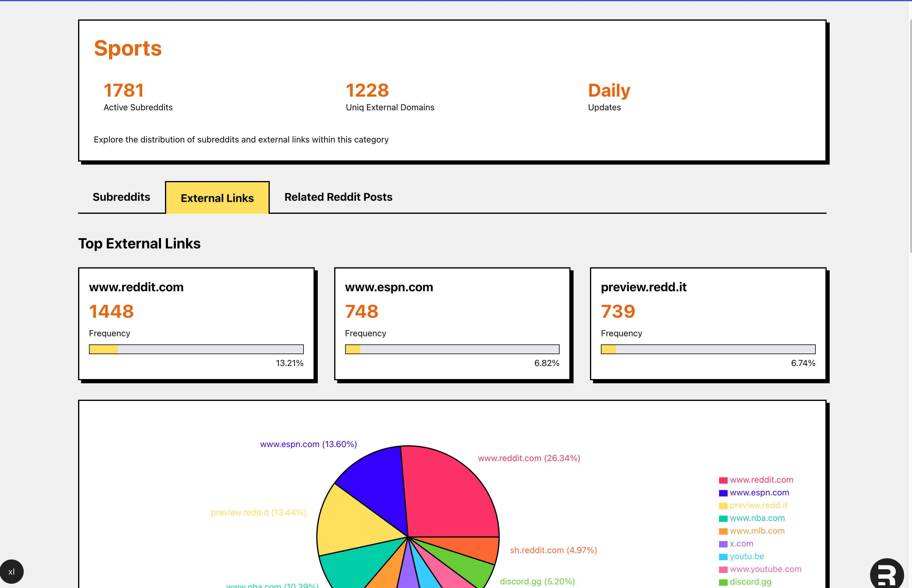Toggle www.nba.com legend entry
The width and height of the screenshot is (912, 588).
757,518
